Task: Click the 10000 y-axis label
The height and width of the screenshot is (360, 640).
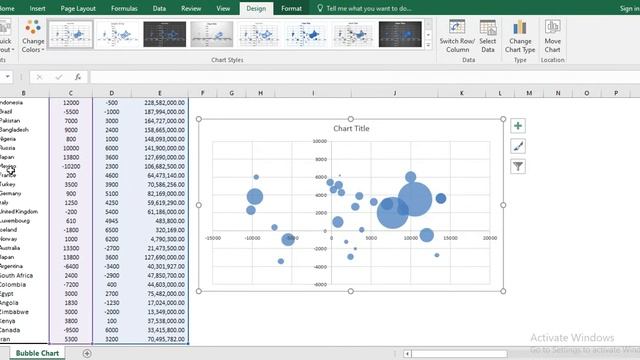Action: click(x=320, y=141)
